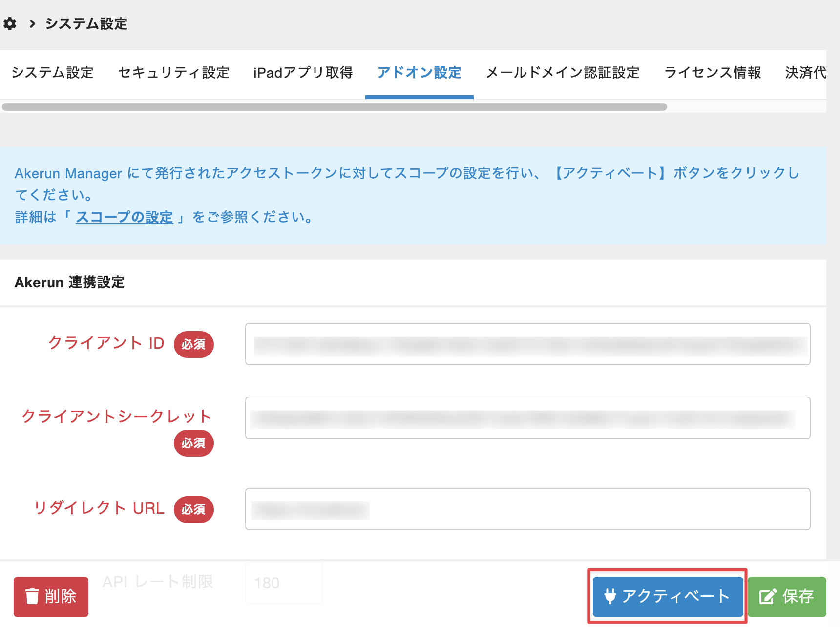Follow the スコープの設定 link
Screen dimensions: 840x627
coord(125,217)
